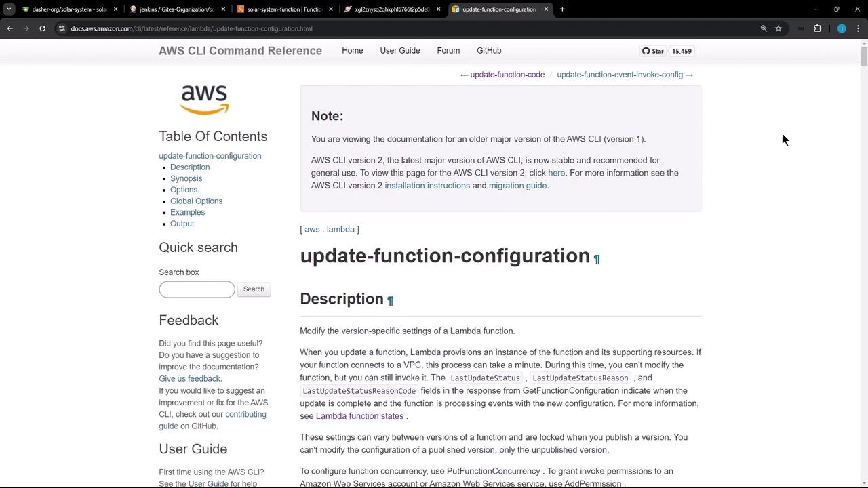Close the update-function-configuration tab
The image size is (868, 488).
[x=546, y=9]
